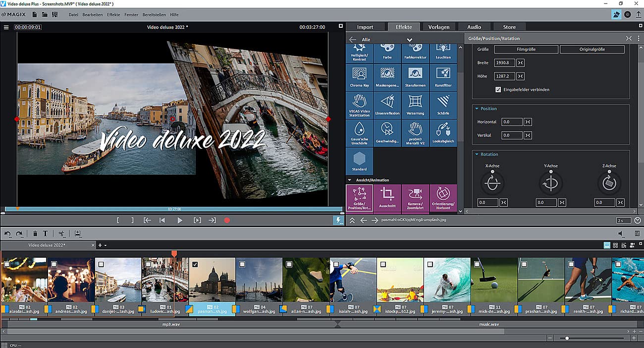Switch to the Import tab

tap(365, 27)
